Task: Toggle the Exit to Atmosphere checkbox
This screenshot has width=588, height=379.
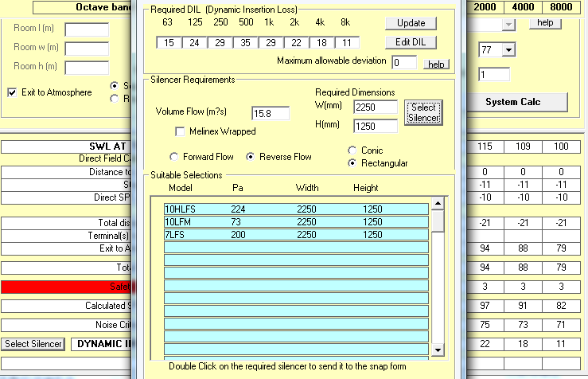Action: pyautogui.click(x=12, y=92)
